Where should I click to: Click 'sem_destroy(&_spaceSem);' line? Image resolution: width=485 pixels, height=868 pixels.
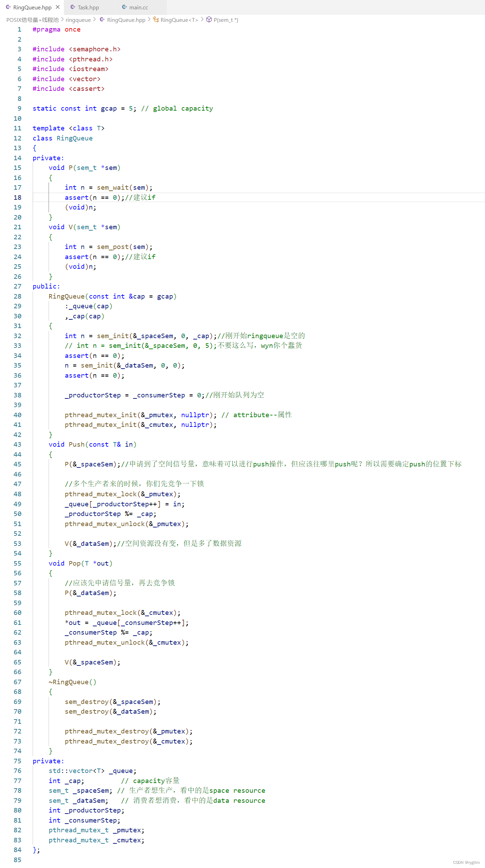pyautogui.click(x=113, y=702)
